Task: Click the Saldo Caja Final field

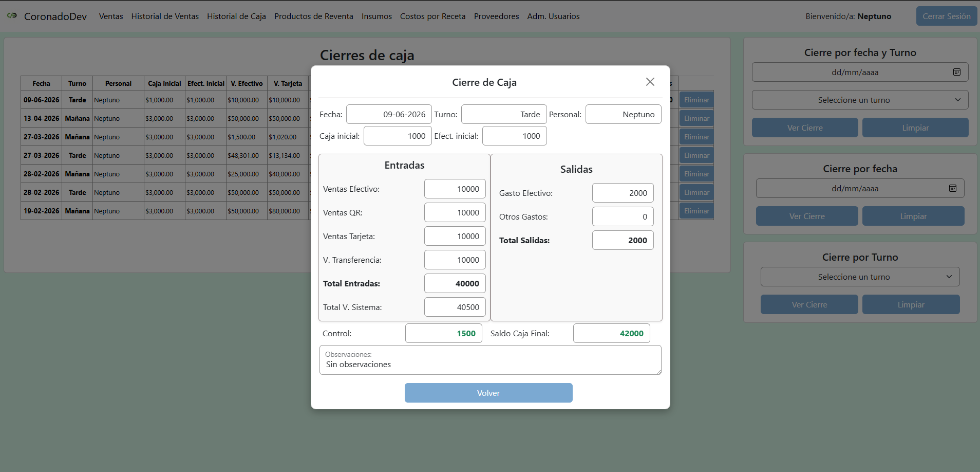Action: click(612, 333)
